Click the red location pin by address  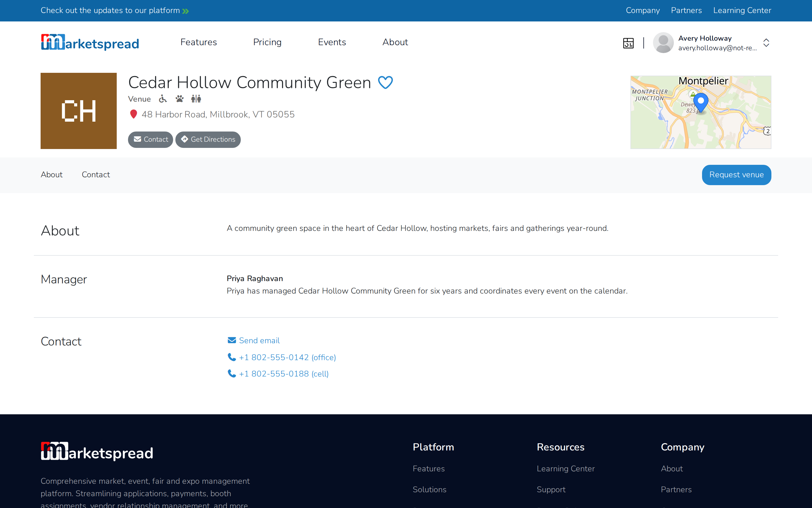133,114
